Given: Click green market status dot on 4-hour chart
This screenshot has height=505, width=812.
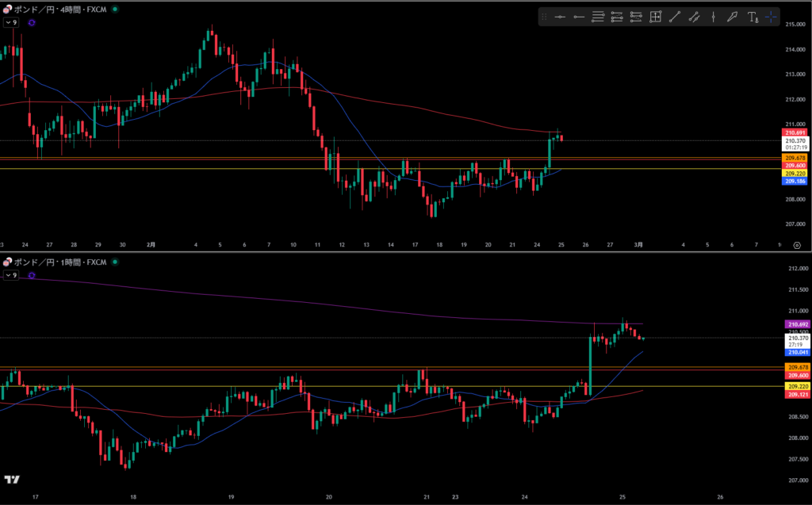Looking at the screenshot, I should (x=116, y=9).
